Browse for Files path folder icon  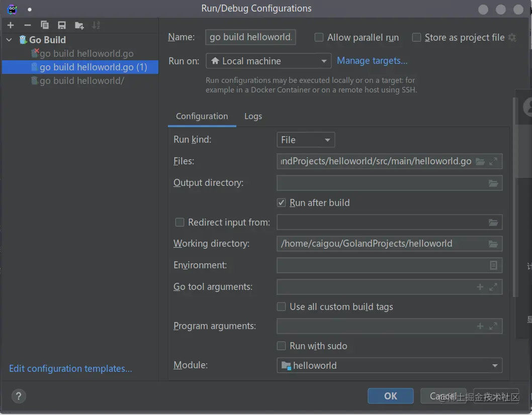[x=480, y=161]
